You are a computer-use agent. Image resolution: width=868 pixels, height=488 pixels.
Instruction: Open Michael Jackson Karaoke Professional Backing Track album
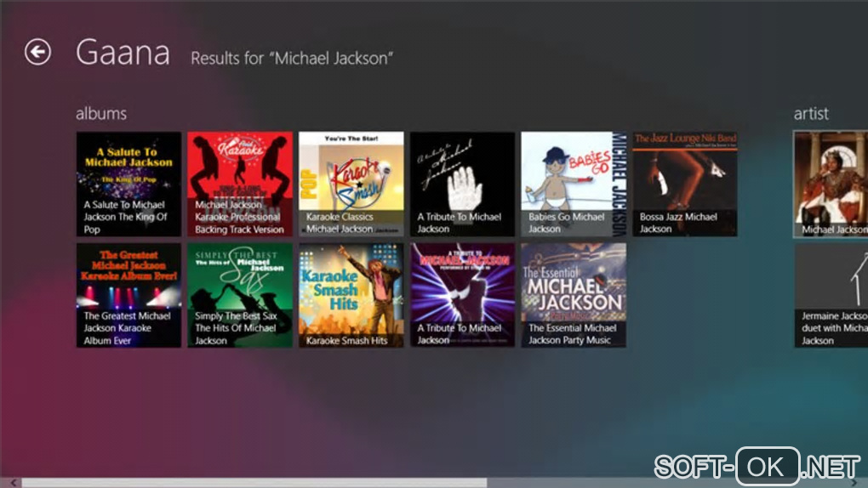pos(240,184)
